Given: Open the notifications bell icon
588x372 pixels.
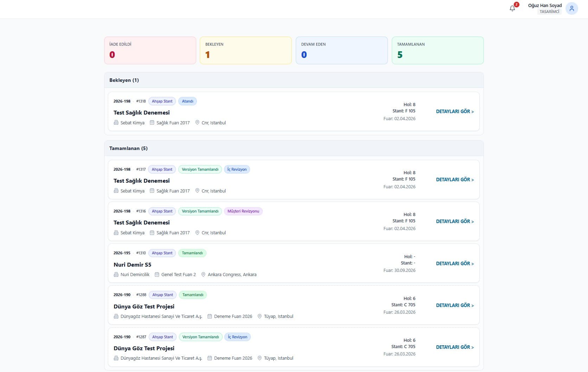Looking at the screenshot, I should [x=512, y=8].
